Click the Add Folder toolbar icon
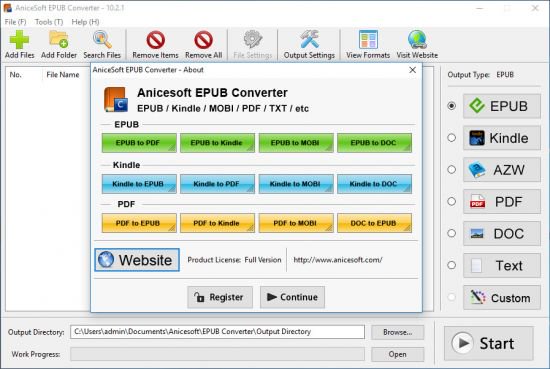The height and width of the screenshot is (369, 550). click(x=59, y=44)
